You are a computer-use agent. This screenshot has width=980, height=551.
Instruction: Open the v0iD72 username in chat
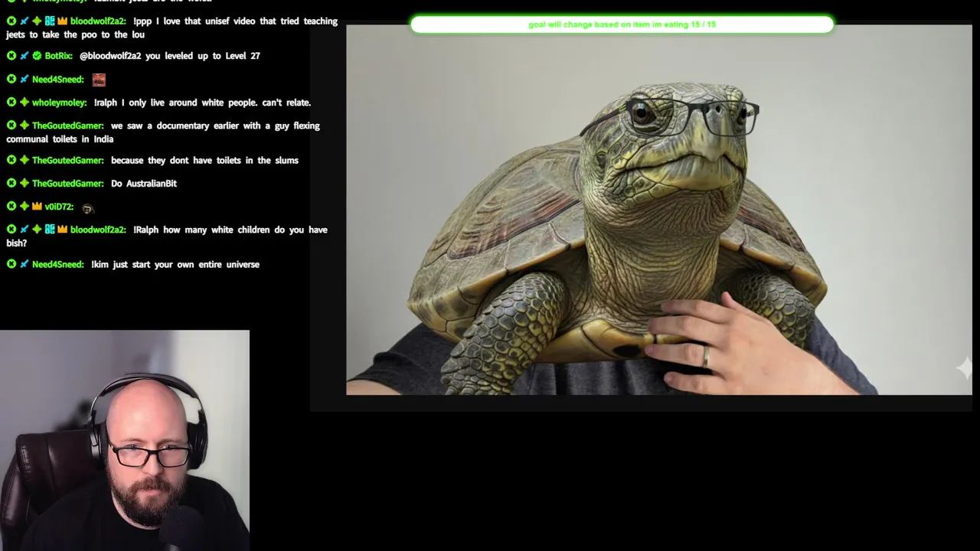point(59,207)
